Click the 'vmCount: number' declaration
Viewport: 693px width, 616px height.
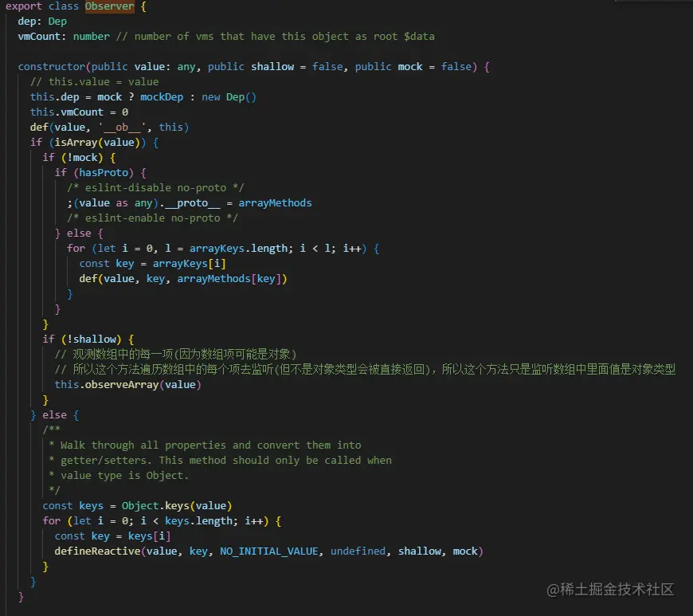(64, 37)
